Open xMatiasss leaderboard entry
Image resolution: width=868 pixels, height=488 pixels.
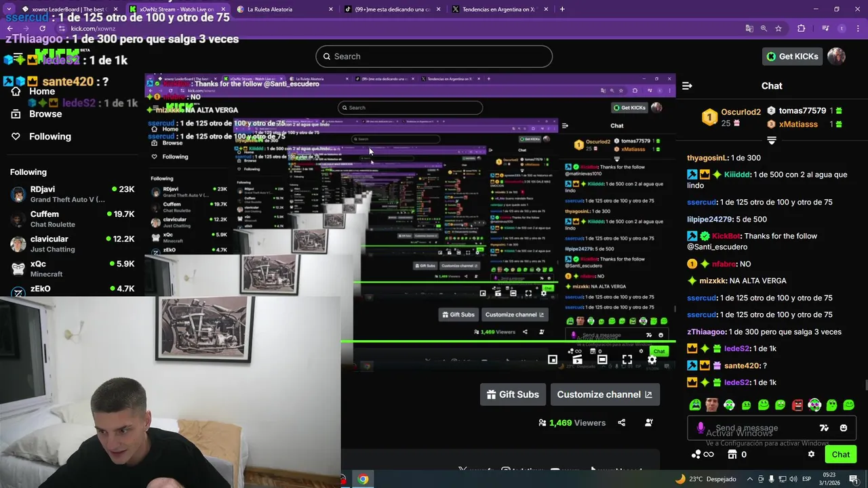pyautogui.click(x=804, y=124)
